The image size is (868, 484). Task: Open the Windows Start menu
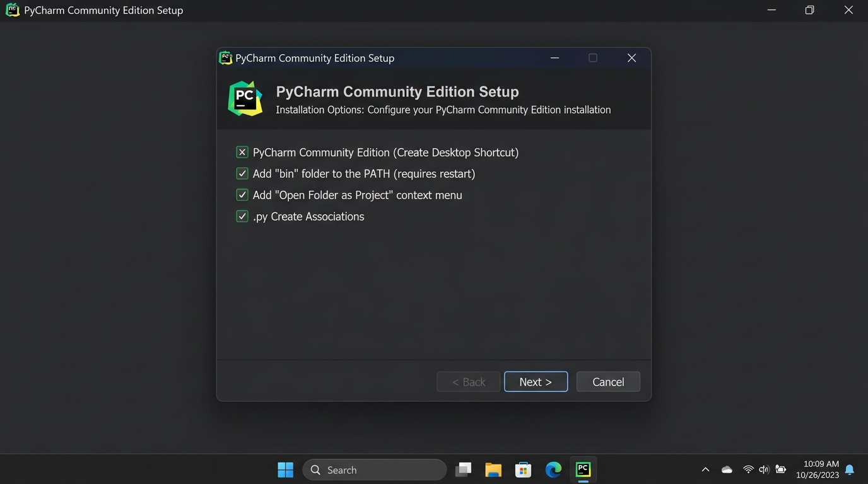(x=285, y=470)
